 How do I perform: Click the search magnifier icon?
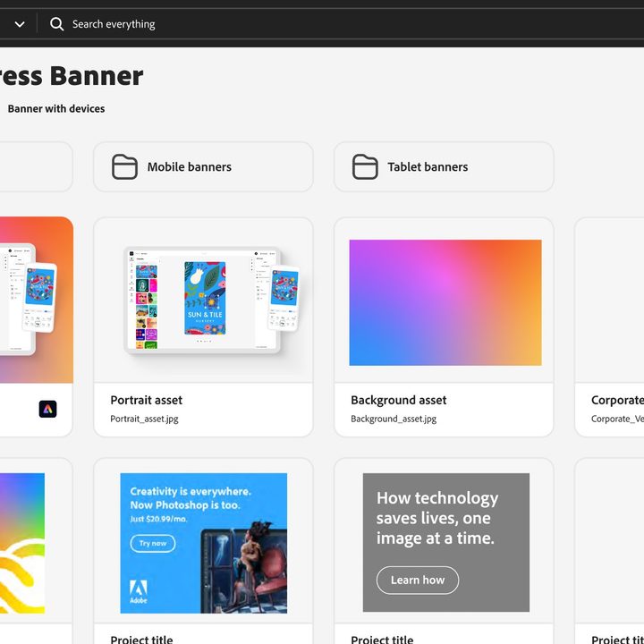pyautogui.click(x=56, y=24)
